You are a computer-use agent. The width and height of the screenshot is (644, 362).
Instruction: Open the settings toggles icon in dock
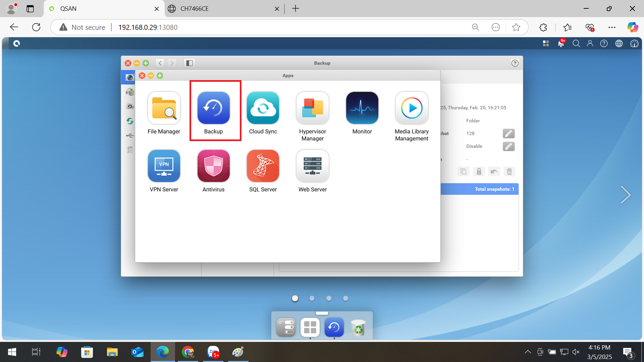(x=286, y=327)
